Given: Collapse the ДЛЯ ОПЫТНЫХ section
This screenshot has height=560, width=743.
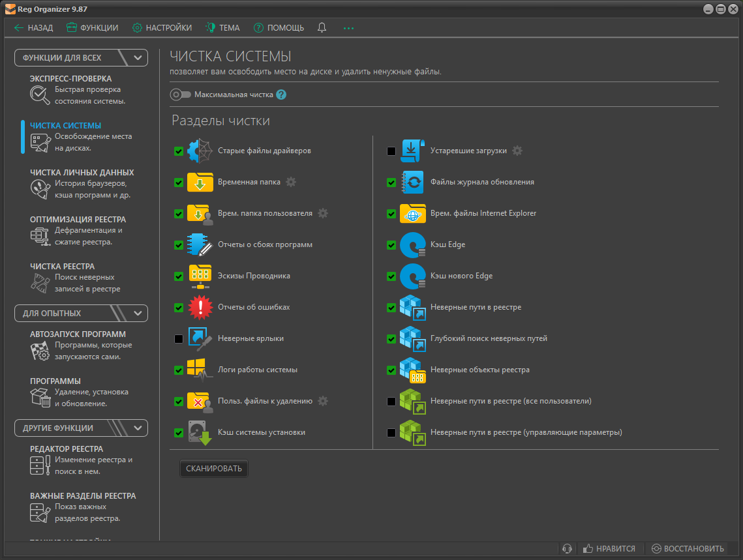Looking at the screenshot, I should 138,314.
